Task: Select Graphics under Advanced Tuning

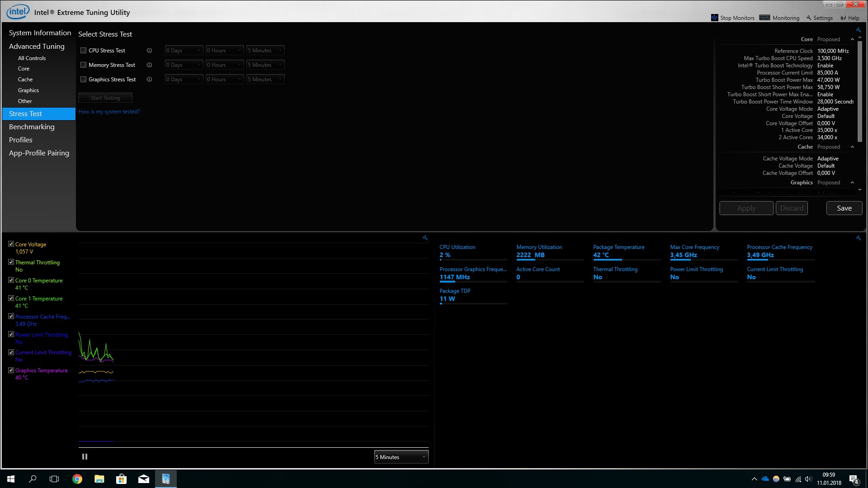Action: [x=28, y=90]
